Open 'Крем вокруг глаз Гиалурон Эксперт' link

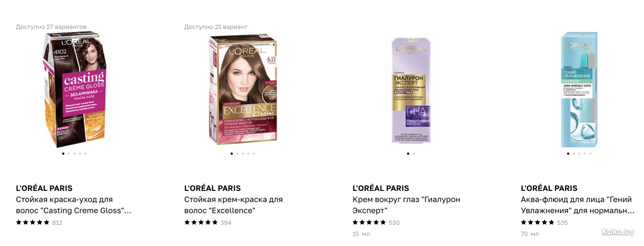pyautogui.click(x=406, y=205)
